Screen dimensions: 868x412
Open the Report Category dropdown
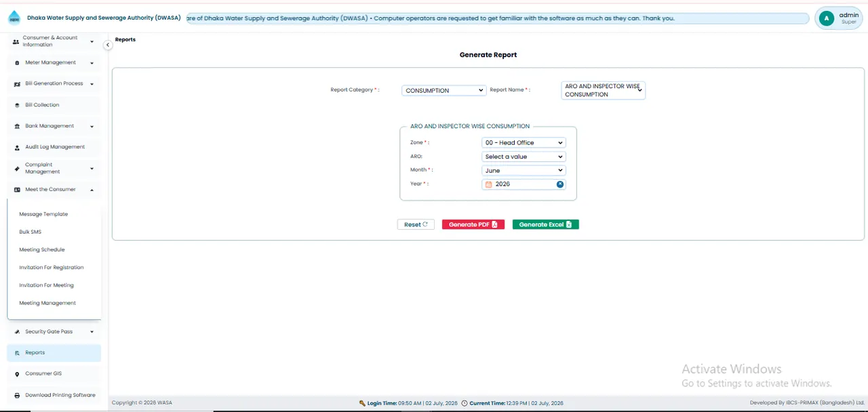coord(444,90)
